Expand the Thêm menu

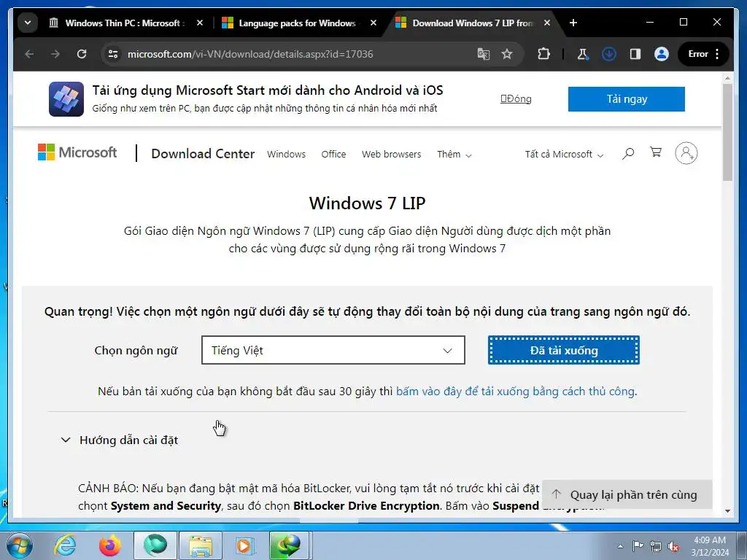[x=454, y=155]
